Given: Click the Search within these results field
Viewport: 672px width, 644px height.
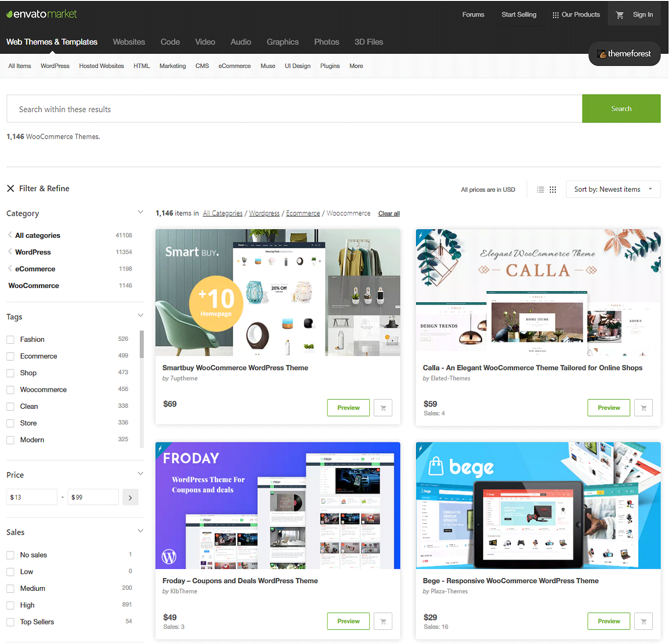Looking at the screenshot, I should click(295, 109).
